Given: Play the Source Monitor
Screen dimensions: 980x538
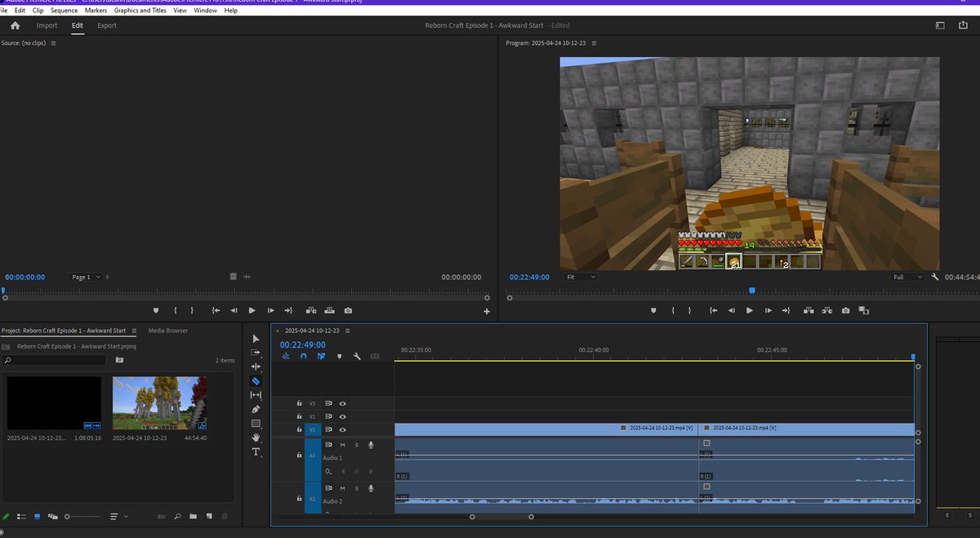Looking at the screenshot, I should [x=252, y=310].
